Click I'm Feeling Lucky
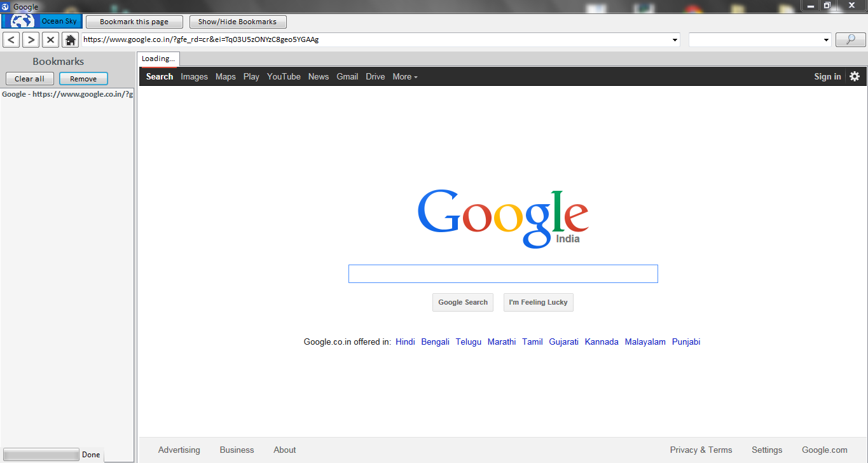 pyautogui.click(x=538, y=302)
